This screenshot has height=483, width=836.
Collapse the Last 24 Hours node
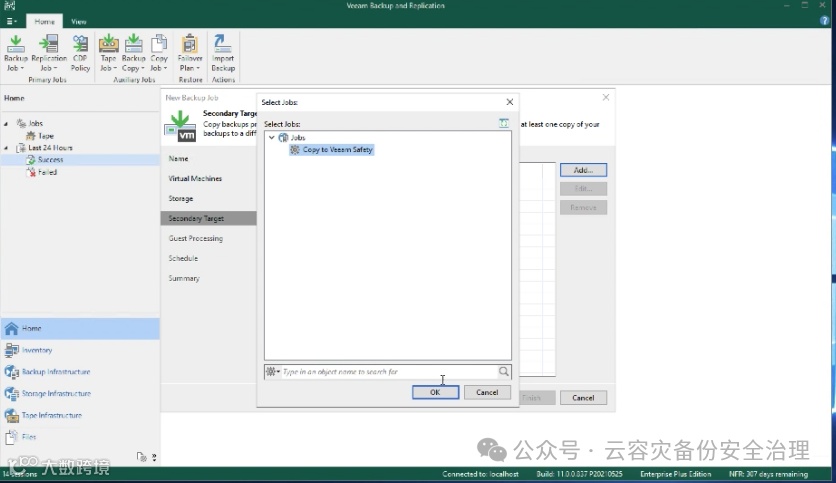point(6,148)
